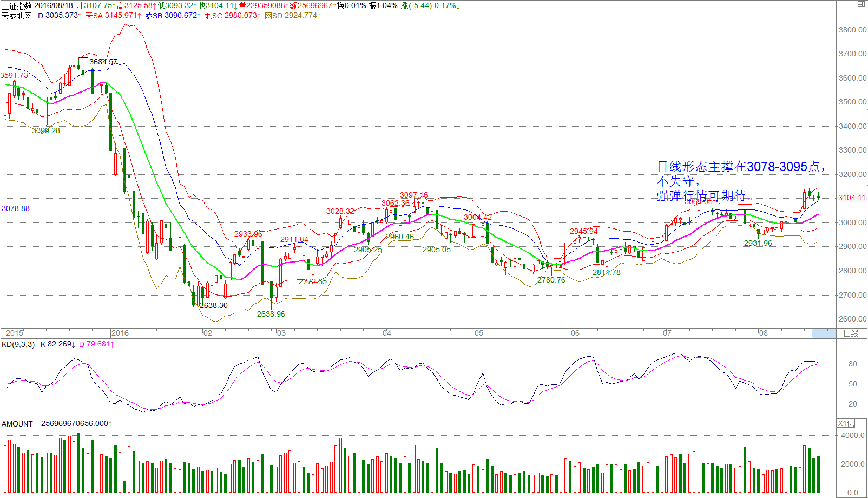Click the 高3125.58 high price value

136,5
